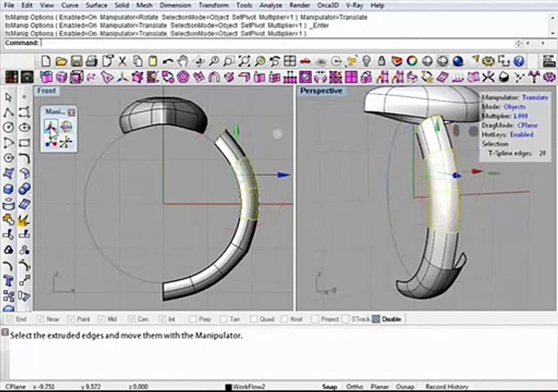The height and width of the screenshot is (392, 558).
Task: Click the Save floppy disk icon
Action: (x=76, y=61)
